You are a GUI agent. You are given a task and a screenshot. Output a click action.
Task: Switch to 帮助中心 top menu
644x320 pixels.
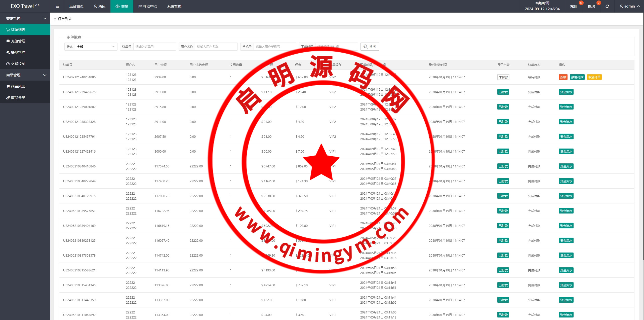(148, 6)
